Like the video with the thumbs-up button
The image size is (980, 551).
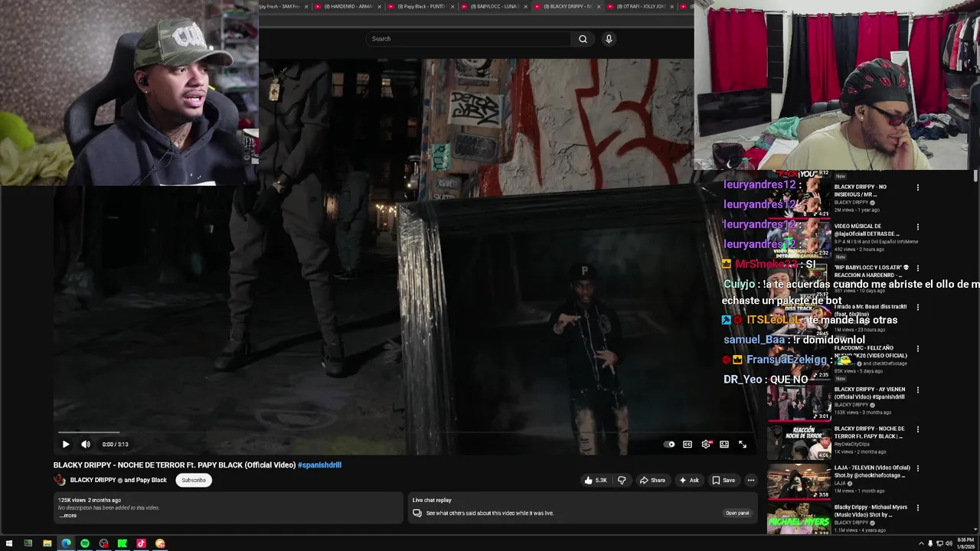tap(596, 480)
